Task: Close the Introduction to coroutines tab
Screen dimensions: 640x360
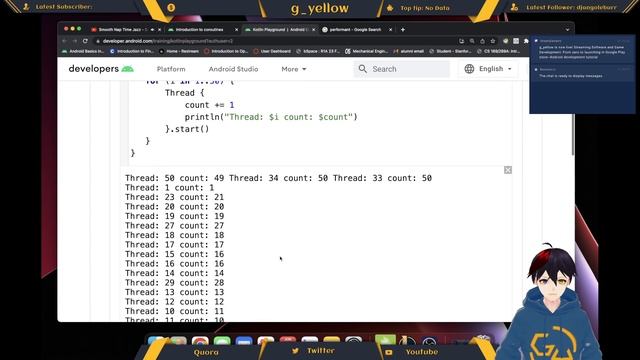Action: click(x=236, y=30)
